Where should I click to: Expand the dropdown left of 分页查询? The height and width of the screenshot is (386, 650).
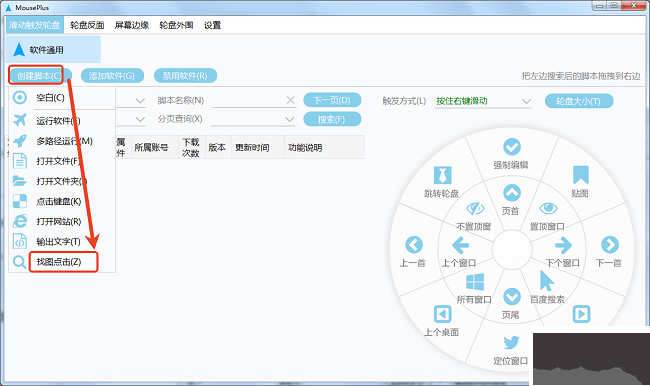point(140,119)
